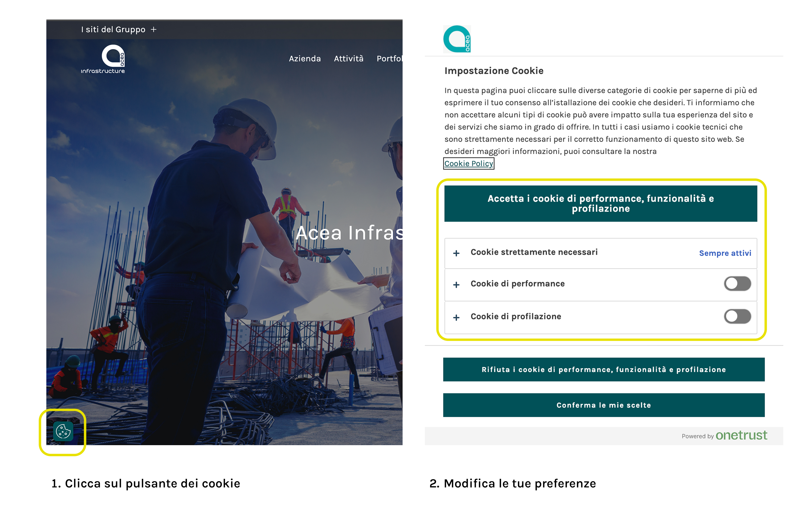Image resolution: width=812 pixels, height=509 pixels.
Task: Click the Impostazione Cookie heading
Action: (494, 71)
